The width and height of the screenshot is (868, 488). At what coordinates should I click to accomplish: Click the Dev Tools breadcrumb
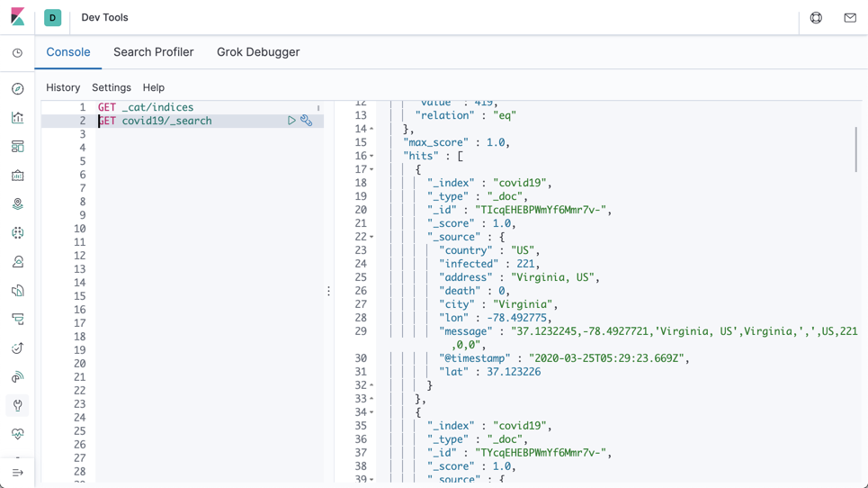[x=104, y=18]
